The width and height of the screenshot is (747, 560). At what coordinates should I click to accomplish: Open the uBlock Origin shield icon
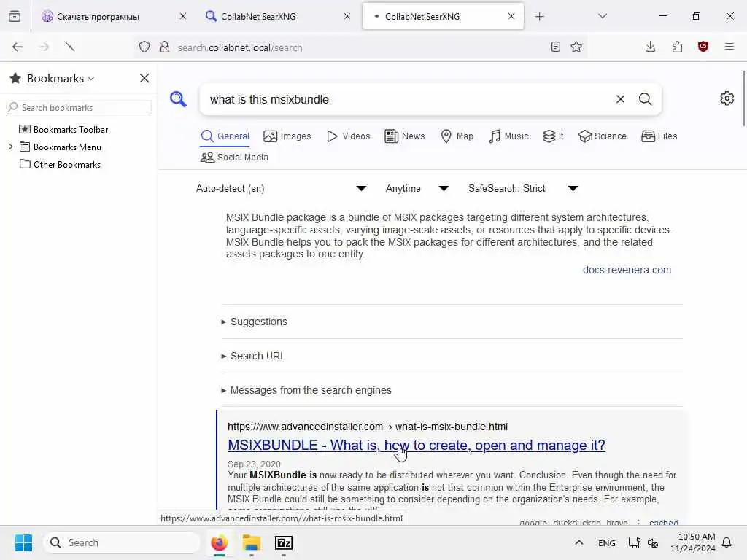click(703, 47)
